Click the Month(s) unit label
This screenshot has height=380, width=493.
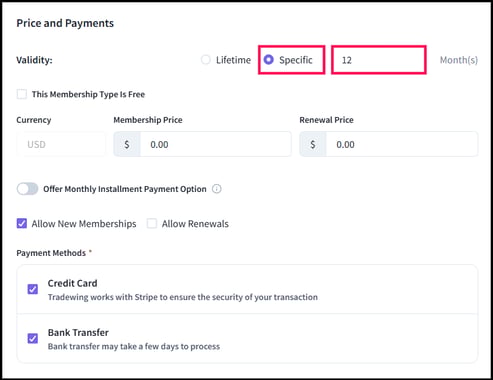[x=459, y=60]
